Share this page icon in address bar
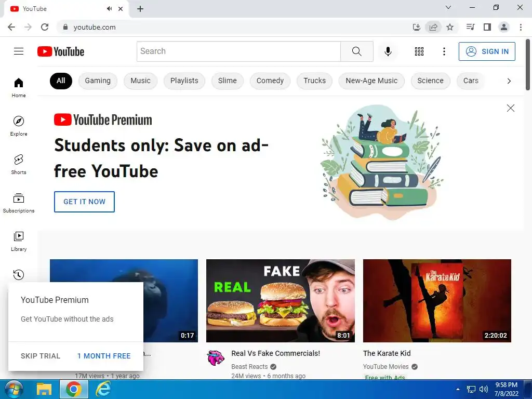 [x=433, y=27]
